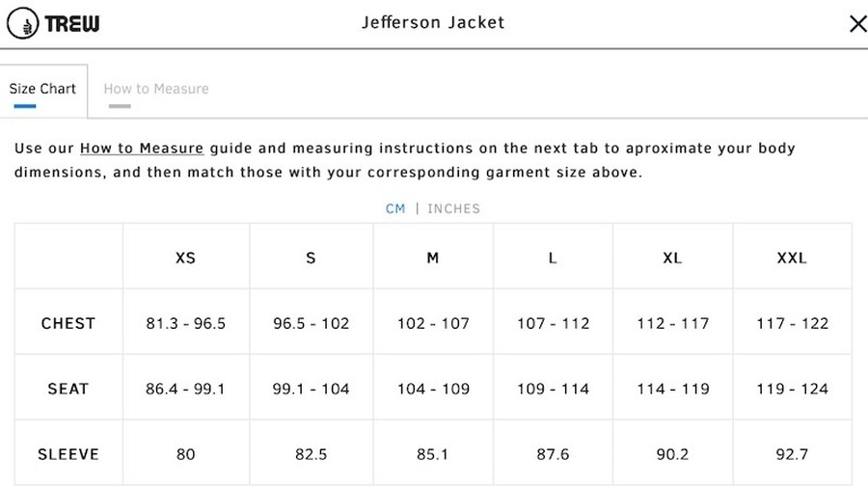Open the How to Measure guide link
This screenshot has height=487, width=868.
click(x=142, y=149)
